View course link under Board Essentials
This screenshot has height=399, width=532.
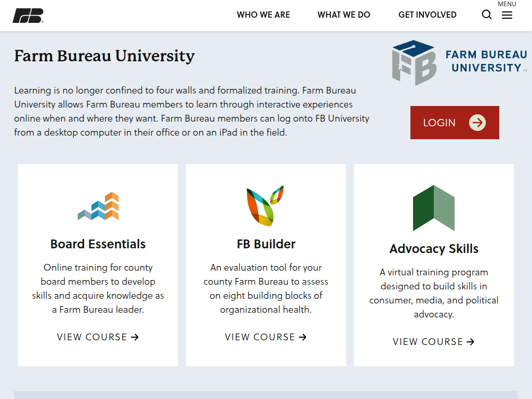98,337
